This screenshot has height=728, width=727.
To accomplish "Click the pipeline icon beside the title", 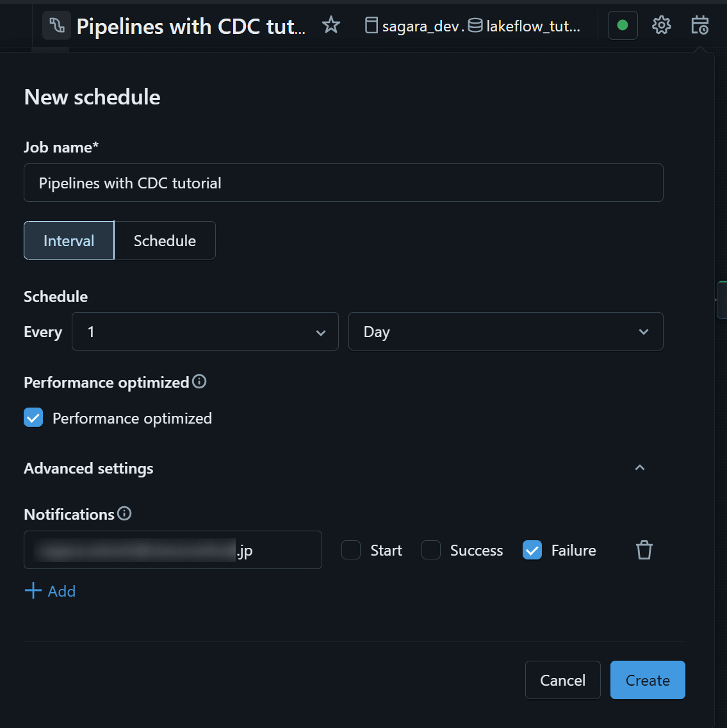I will [x=56, y=26].
